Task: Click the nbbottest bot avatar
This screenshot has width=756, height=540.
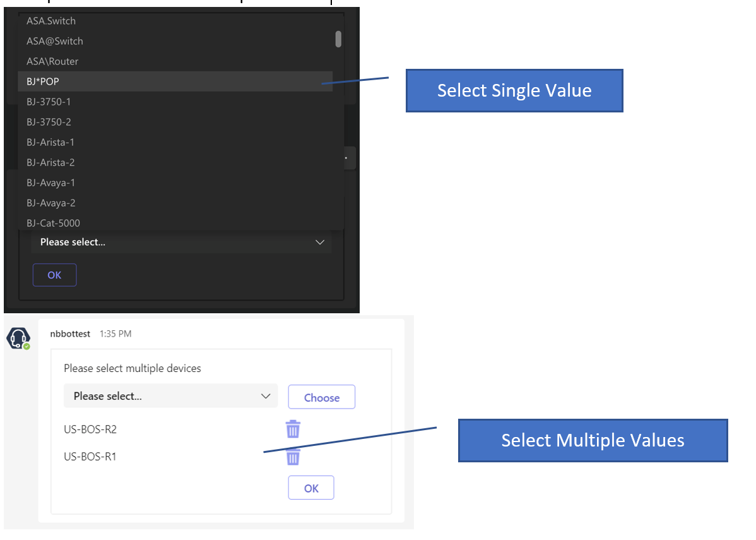Action: [x=18, y=339]
